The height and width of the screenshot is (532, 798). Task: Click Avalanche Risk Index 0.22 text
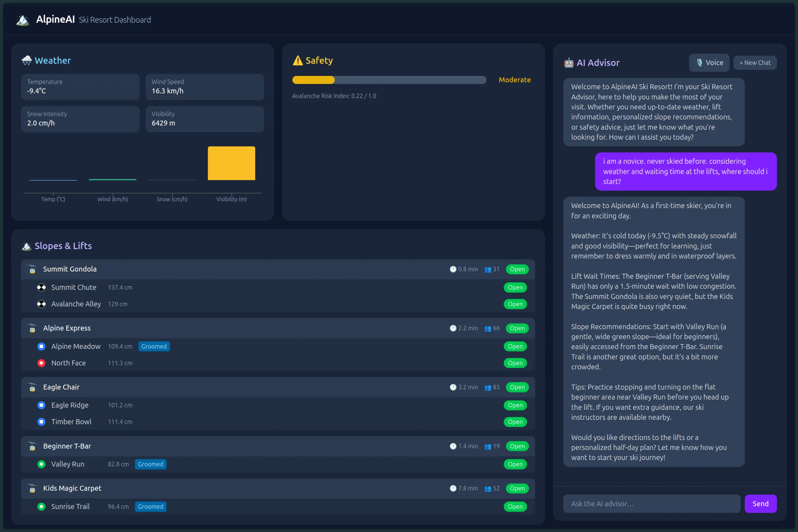(334, 96)
